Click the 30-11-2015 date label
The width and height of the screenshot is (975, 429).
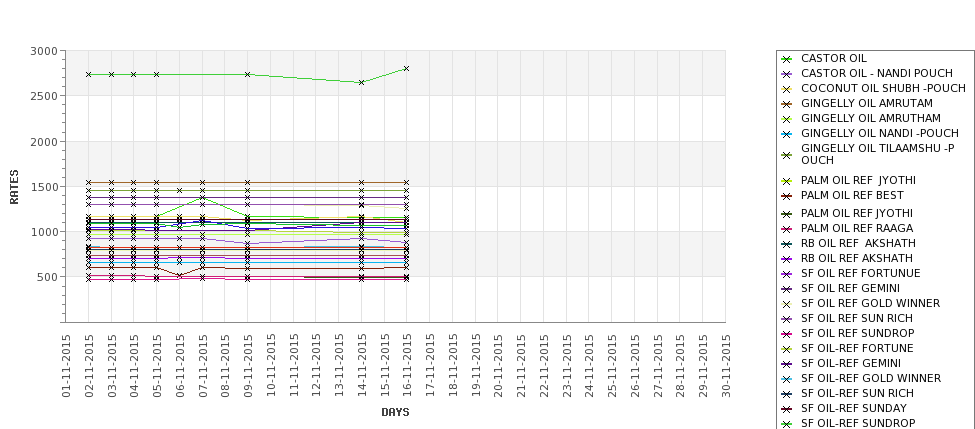[725, 366]
